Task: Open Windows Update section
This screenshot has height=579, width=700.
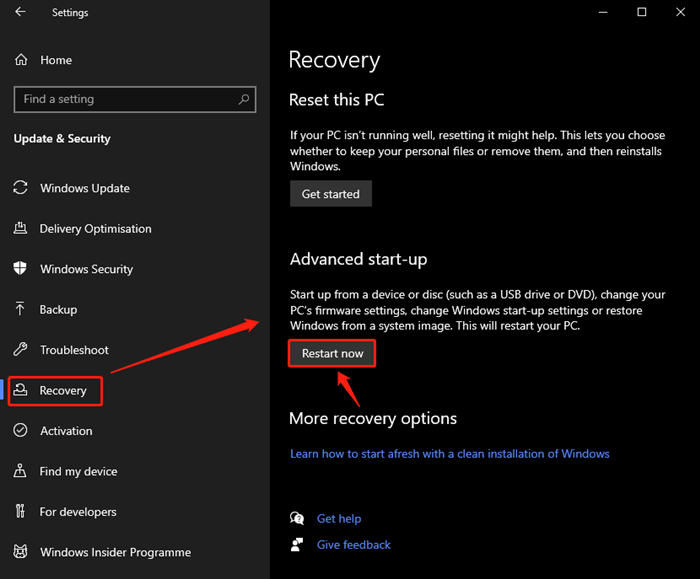Action: 85,188
